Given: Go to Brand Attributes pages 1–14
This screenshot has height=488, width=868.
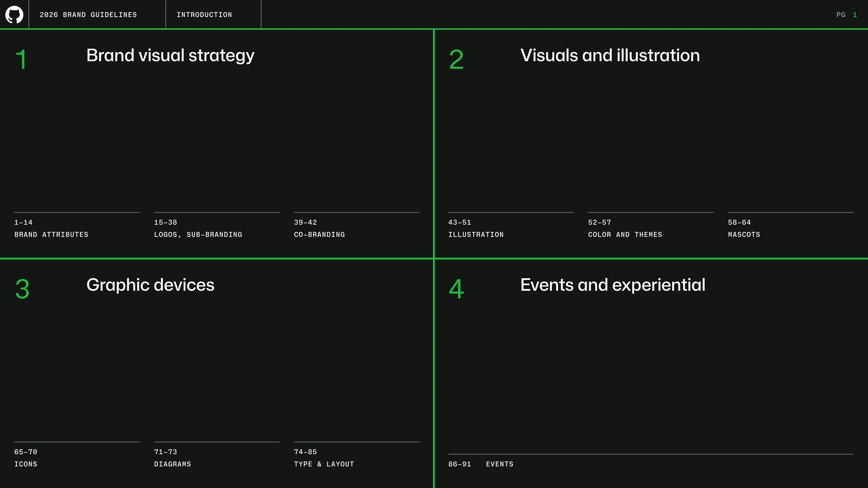Looking at the screenshot, I should (x=51, y=228).
